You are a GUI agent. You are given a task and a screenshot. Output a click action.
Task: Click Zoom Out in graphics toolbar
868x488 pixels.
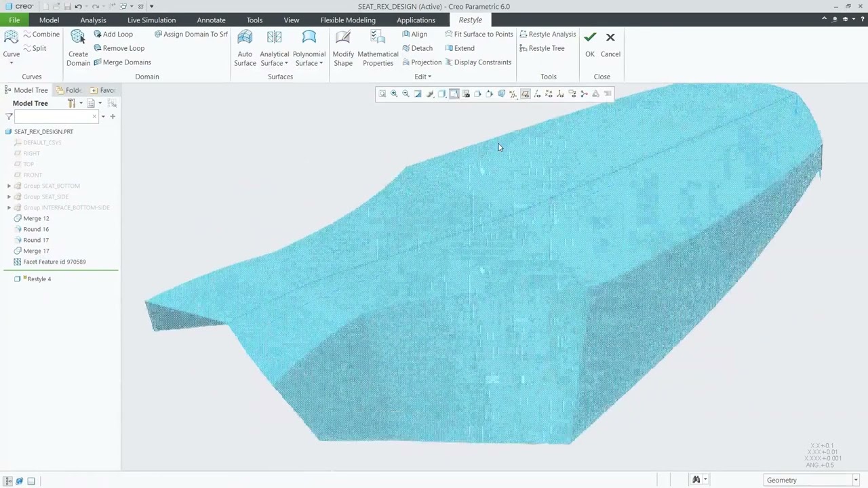[406, 94]
